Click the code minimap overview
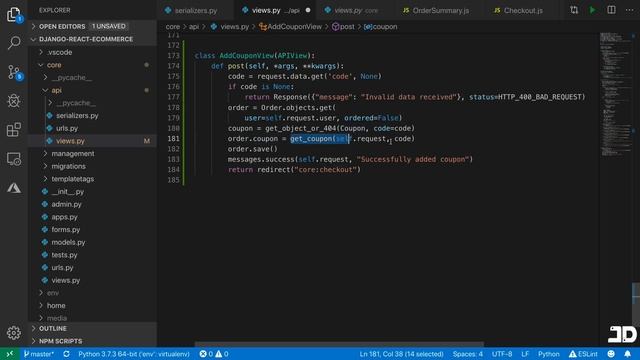This screenshot has width=640, height=360. point(615,94)
